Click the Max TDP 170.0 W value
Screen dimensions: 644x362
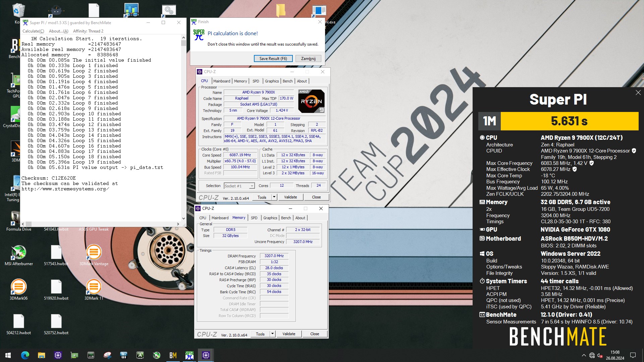coord(286,99)
